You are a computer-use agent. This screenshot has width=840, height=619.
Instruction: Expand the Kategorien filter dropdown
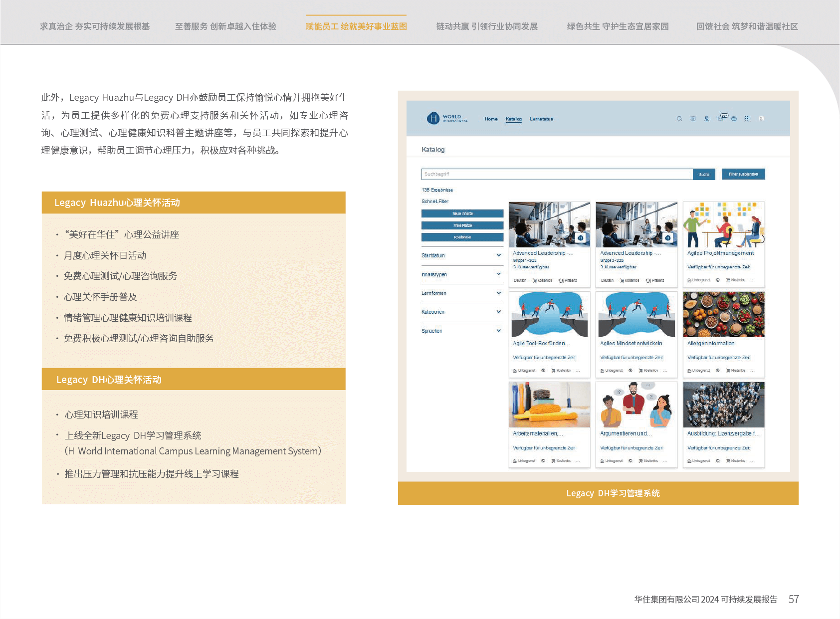[461, 312]
